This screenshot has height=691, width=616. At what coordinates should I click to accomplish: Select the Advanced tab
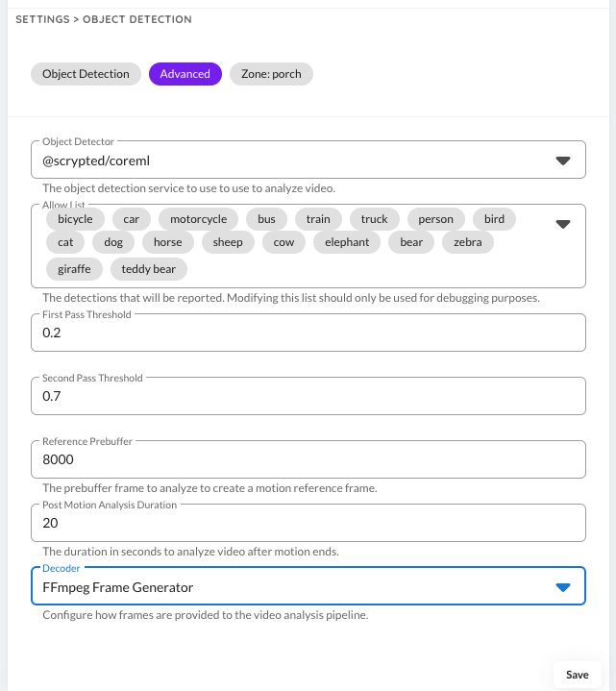coord(185,74)
